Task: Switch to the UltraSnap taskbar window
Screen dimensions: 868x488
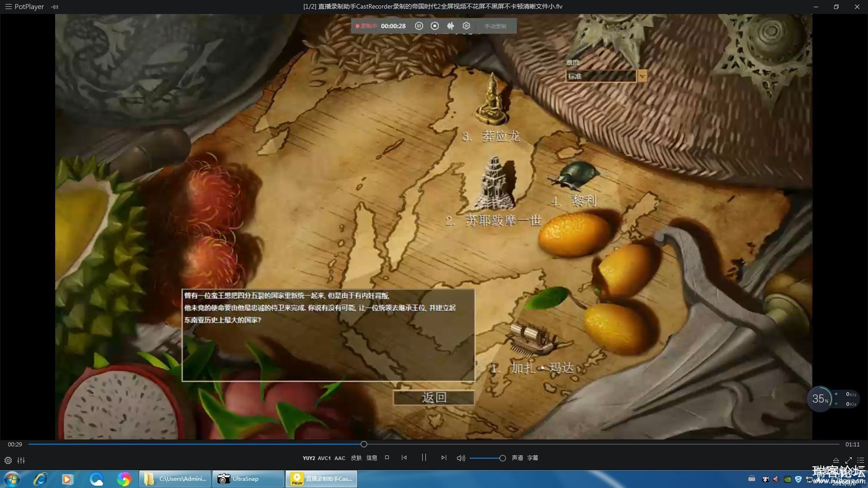Action: click(248, 479)
